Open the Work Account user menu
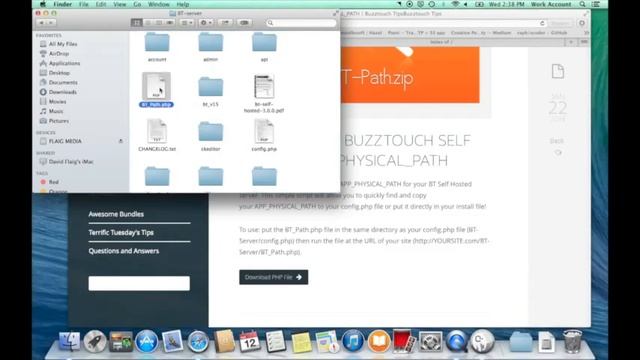640x360 pixels. pos(551,4)
